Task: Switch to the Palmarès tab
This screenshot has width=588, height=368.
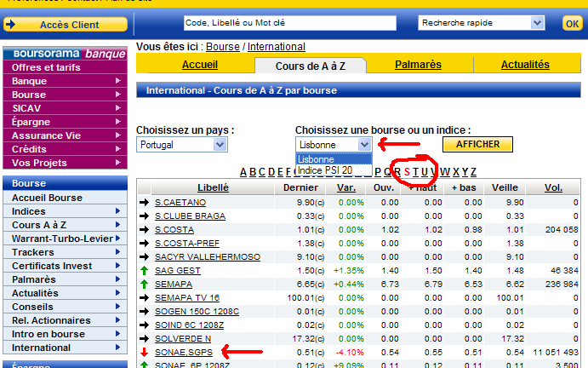Action: pos(418,65)
